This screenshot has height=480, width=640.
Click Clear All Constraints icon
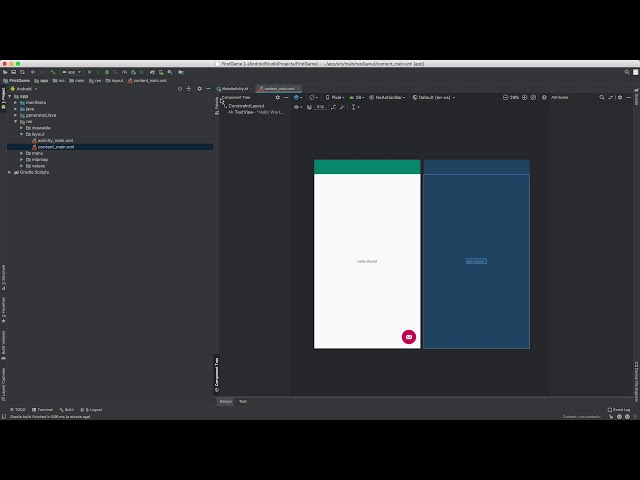click(333, 107)
